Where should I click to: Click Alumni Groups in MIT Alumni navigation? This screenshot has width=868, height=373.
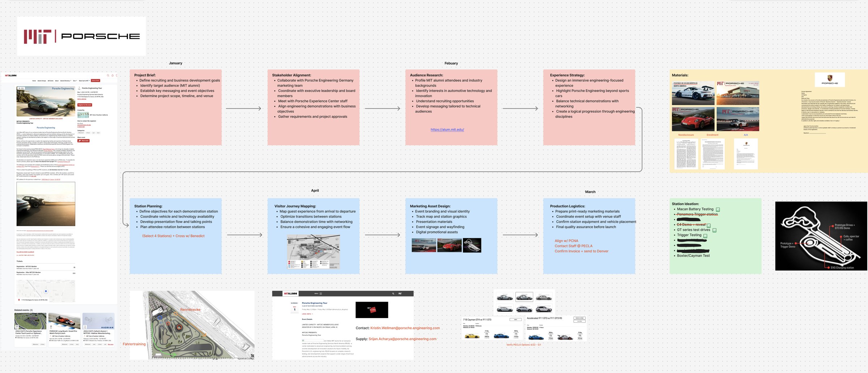42,81
